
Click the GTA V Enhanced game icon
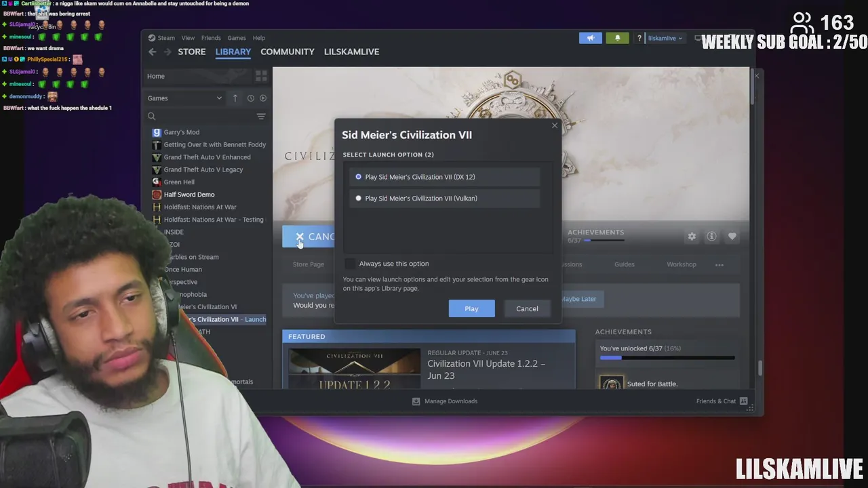tap(157, 157)
